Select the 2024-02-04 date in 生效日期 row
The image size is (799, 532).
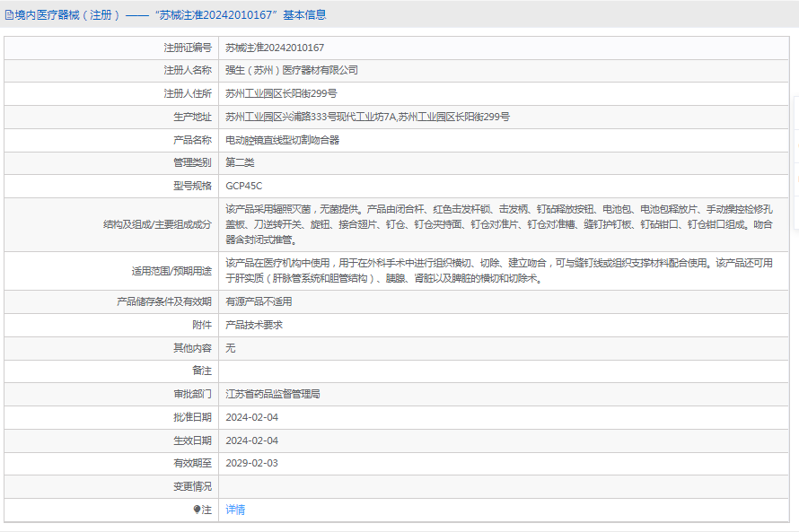(x=251, y=440)
